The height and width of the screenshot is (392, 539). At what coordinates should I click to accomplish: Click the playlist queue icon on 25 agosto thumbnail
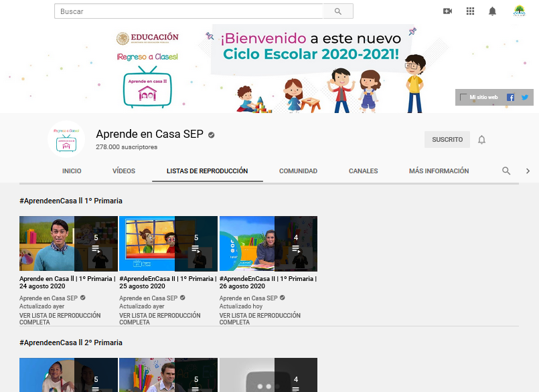pos(196,249)
